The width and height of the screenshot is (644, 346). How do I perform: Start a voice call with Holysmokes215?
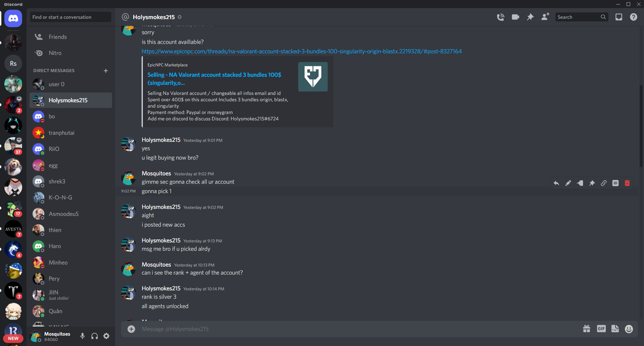click(x=500, y=17)
